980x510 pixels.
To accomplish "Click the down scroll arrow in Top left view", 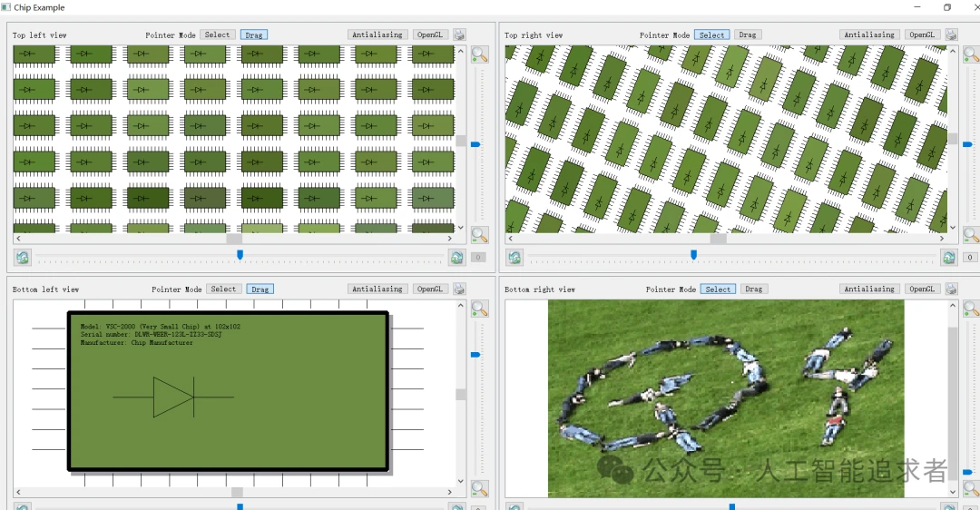I will (x=460, y=228).
